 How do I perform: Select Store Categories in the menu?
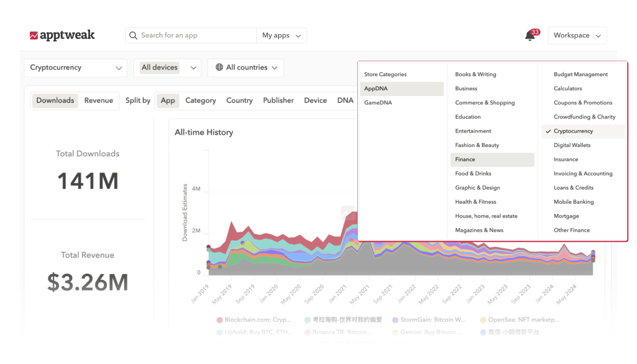tap(402, 75)
